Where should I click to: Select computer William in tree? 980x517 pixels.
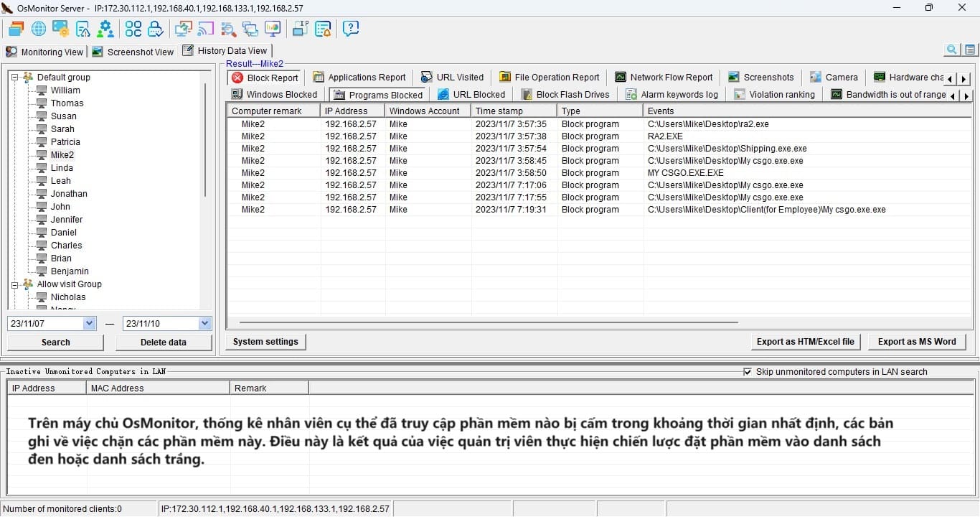(65, 90)
